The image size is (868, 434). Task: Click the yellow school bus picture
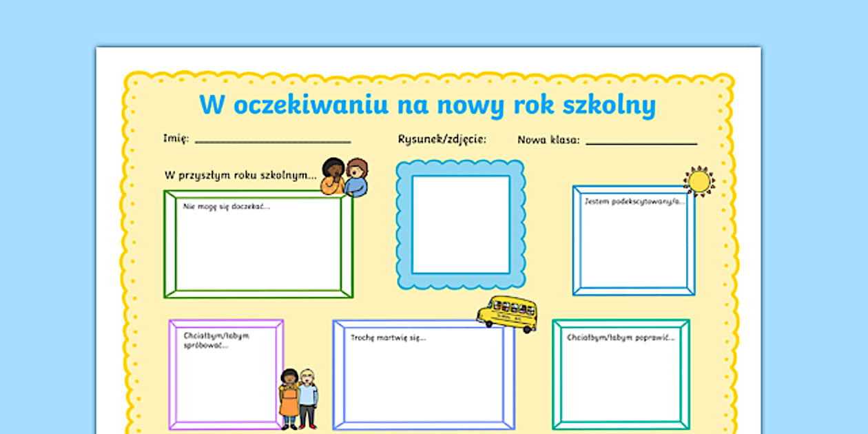[x=507, y=313]
